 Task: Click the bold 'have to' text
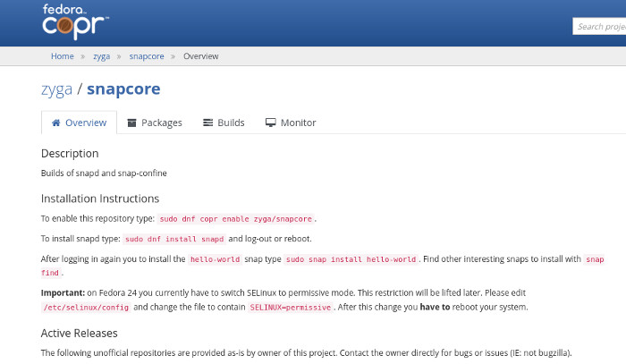435,307
